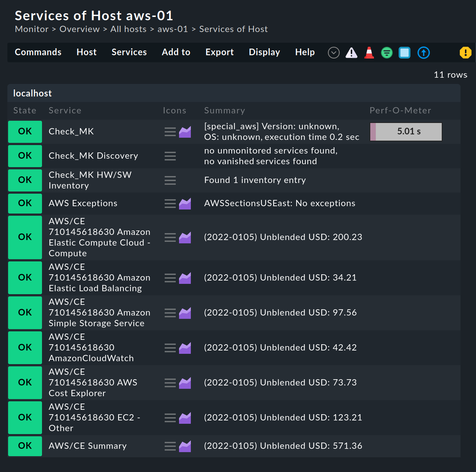The image size is (476, 472).
Task: Open action menu for AWS/CE Summary
Action: pyautogui.click(x=170, y=446)
